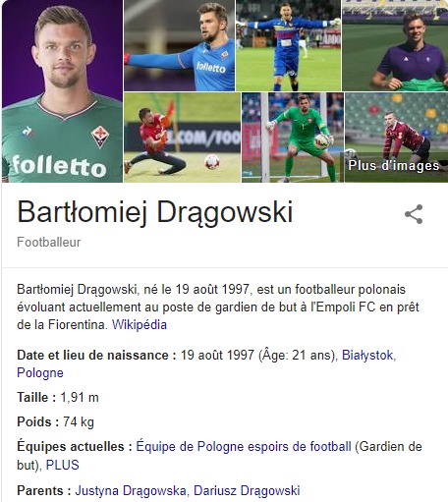The width and height of the screenshot is (448, 502).
Task: Open the photo of goalkeeper diving in red
Action: coord(182,138)
